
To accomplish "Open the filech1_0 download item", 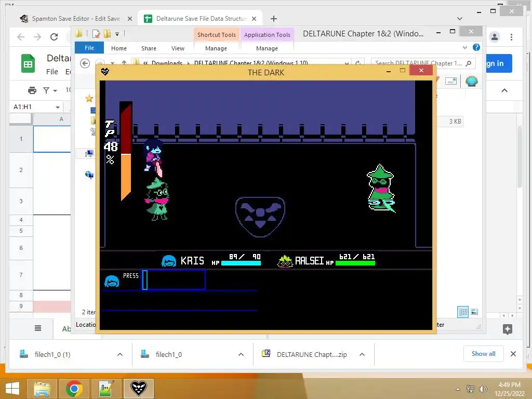I will (x=169, y=354).
